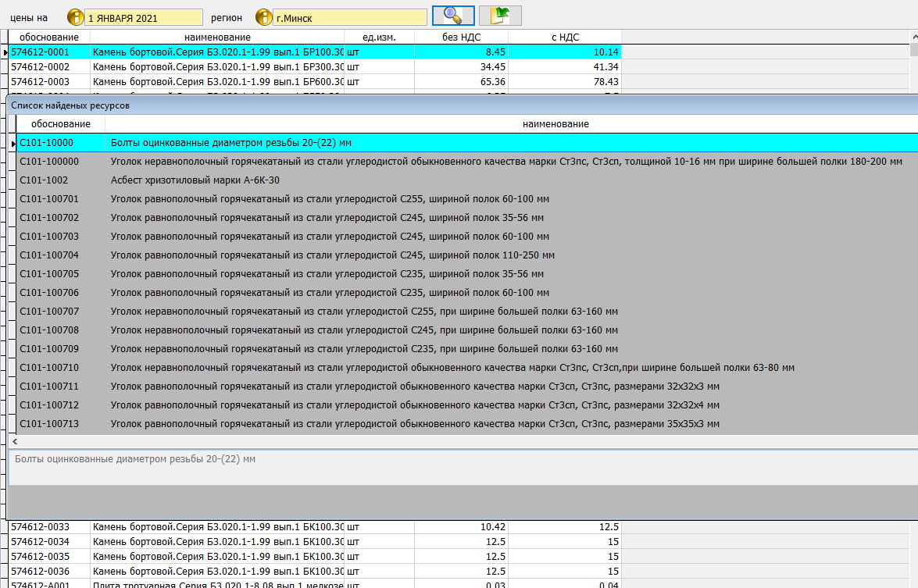The height and width of the screenshot is (588, 918).
Task: Select resource row C101-100711
Action: [467, 387]
